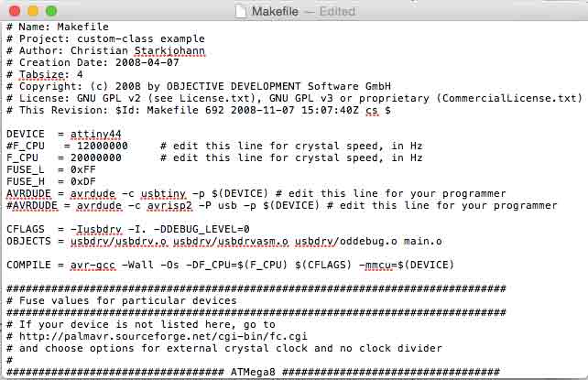The height and width of the screenshot is (380, 588).
Task: Click the commented value "12000000"
Action: 103,147
